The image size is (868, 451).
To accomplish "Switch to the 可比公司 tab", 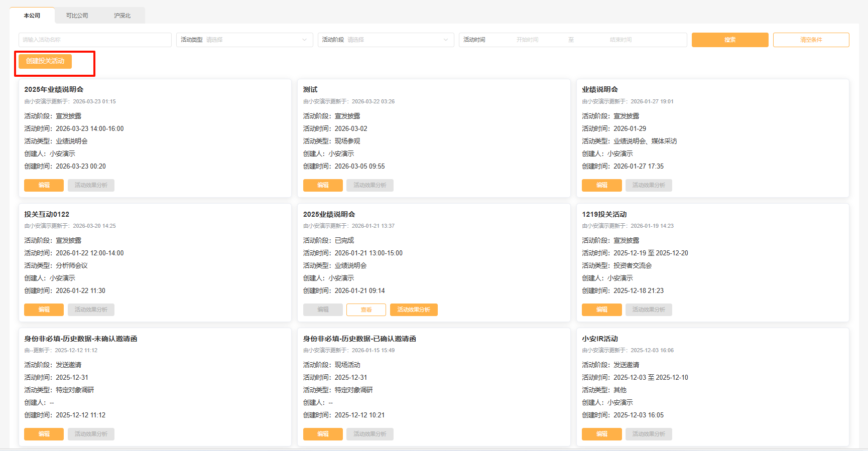I will coord(77,16).
